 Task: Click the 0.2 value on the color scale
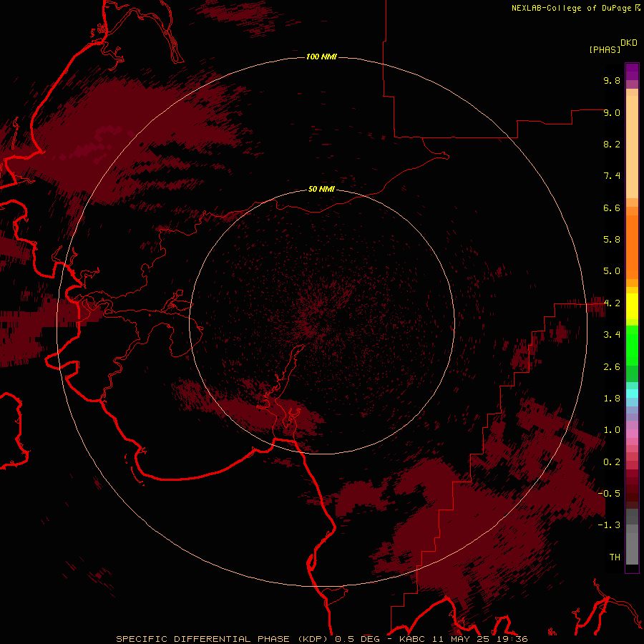612,462
